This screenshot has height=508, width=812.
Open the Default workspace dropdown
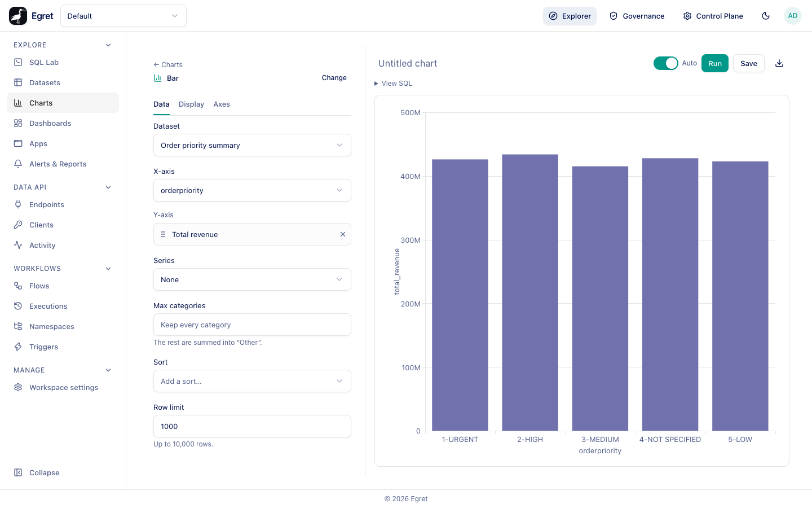[123, 16]
